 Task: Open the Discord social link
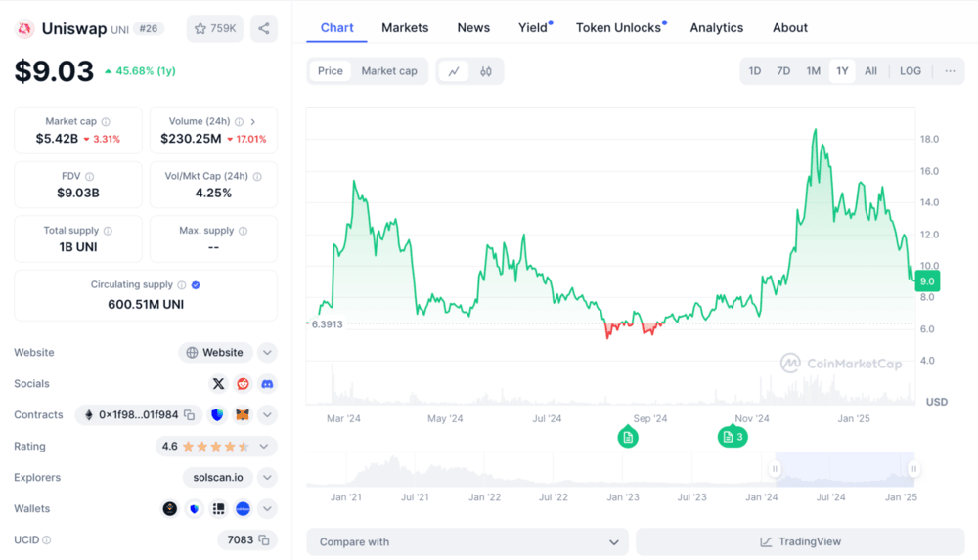click(x=267, y=384)
